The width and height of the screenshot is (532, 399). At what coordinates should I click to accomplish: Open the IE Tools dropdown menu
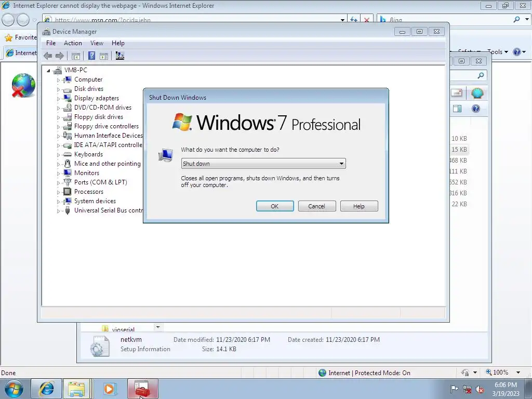(x=497, y=52)
